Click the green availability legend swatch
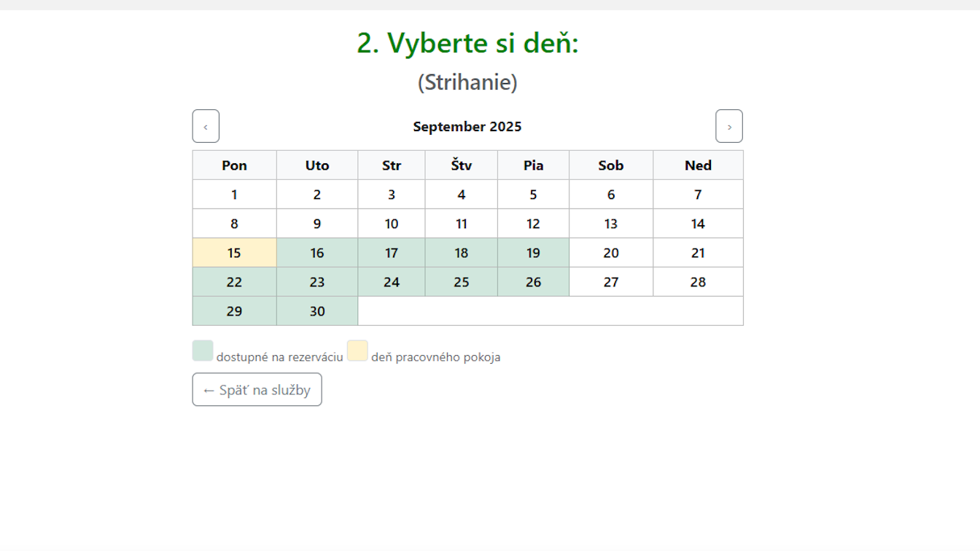Viewport: 980px width, 551px height. click(x=203, y=351)
